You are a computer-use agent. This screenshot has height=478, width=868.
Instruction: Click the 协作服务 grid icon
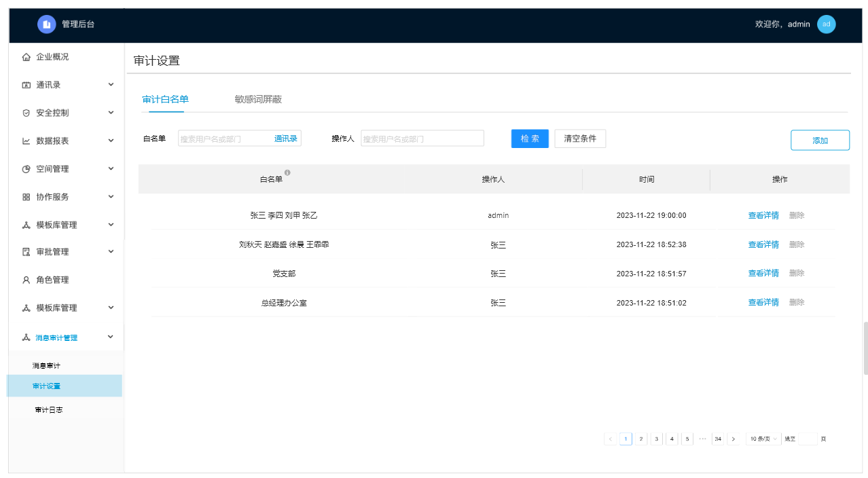pyautogui.click(x=26, y=197)
